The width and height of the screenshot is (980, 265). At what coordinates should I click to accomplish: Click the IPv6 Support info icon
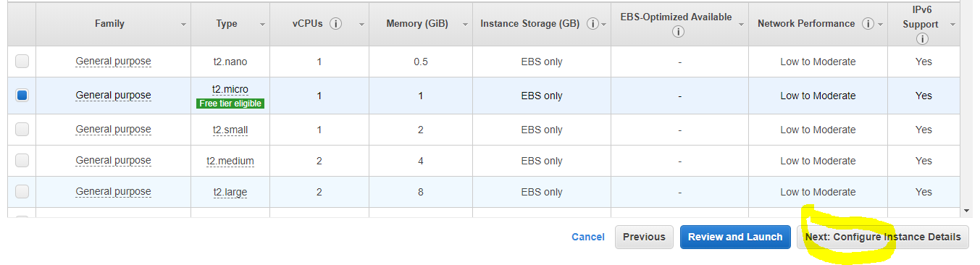(922, 39)
